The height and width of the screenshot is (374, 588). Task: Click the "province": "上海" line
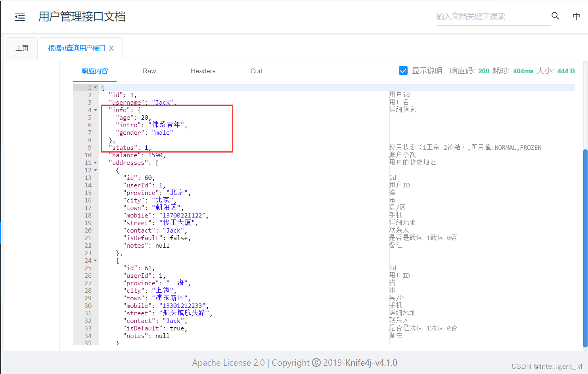[157, 283]
